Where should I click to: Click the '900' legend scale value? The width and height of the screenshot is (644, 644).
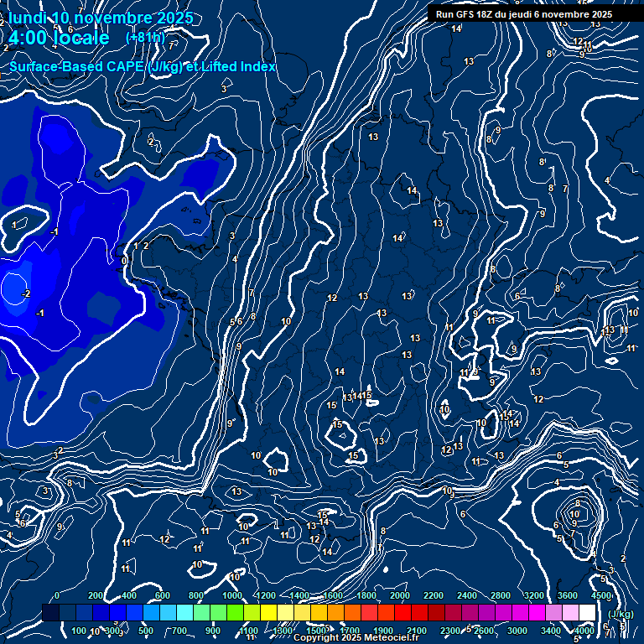[x=213, y=631]
